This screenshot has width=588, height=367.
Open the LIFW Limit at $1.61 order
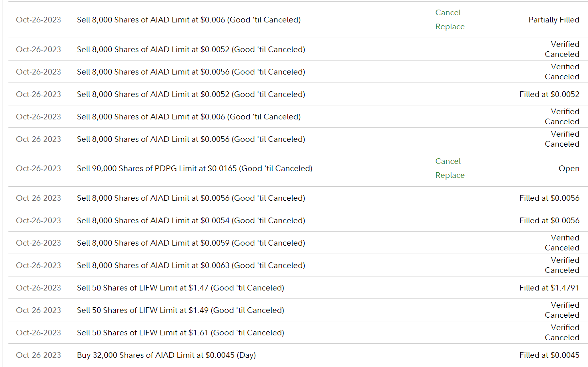point(181,333)
